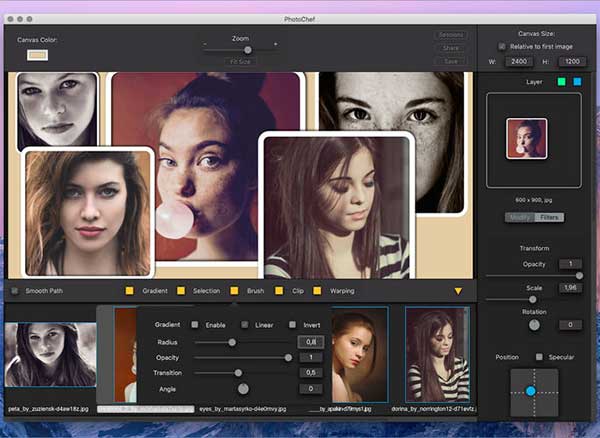Click the green Layer square button

coord(561,82)
